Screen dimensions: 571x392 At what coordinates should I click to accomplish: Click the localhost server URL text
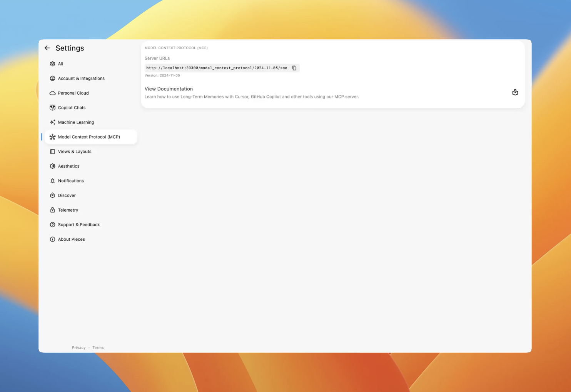(x=217, y=68)
